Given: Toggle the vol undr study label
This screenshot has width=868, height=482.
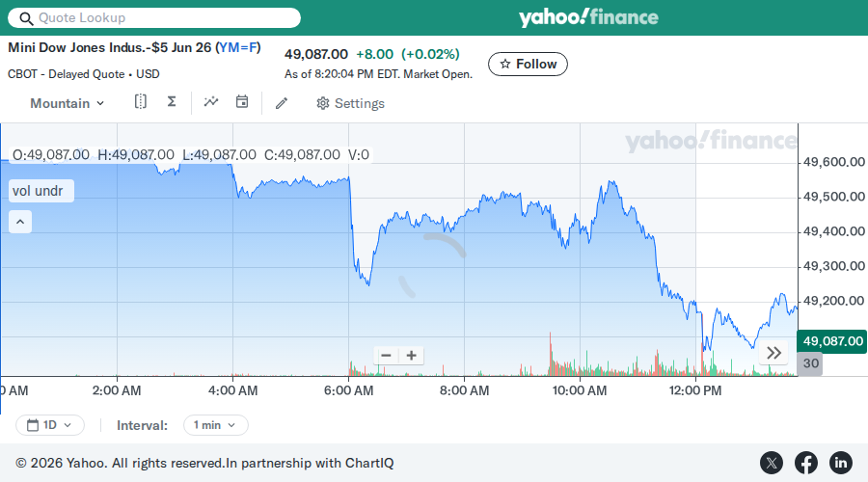Looking at the screenshot, I should [41, 191].
